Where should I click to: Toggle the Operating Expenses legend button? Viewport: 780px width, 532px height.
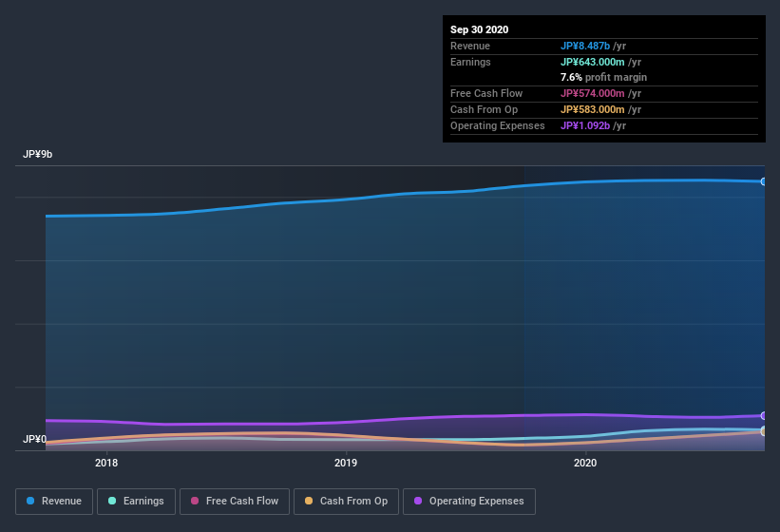click(469, 502)
